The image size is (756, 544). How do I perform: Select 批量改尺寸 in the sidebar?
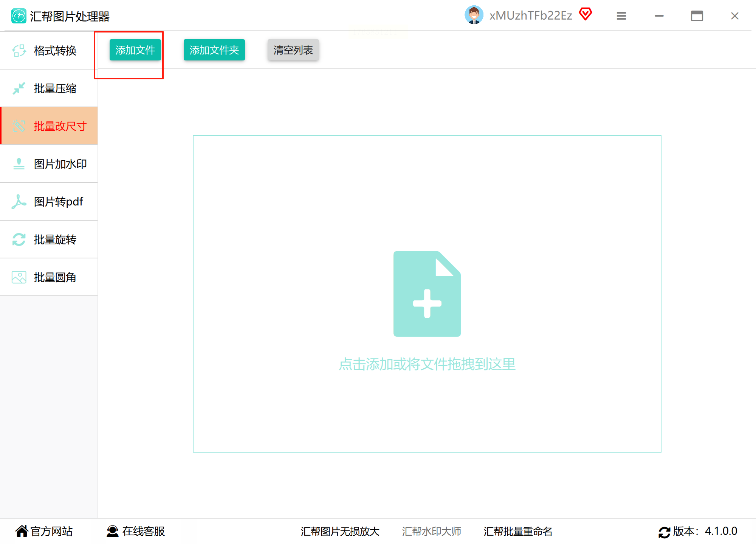tap(60, 126)
